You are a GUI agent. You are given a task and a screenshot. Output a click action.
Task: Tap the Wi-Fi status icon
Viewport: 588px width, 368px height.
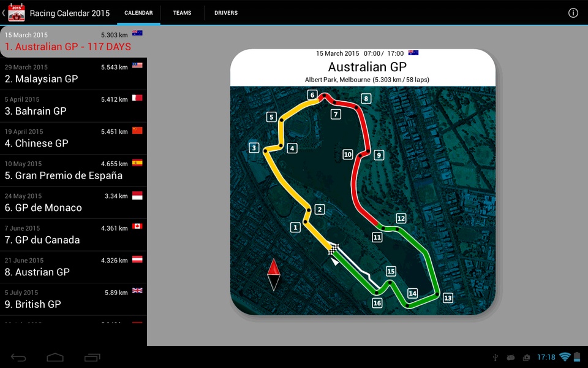565,357
